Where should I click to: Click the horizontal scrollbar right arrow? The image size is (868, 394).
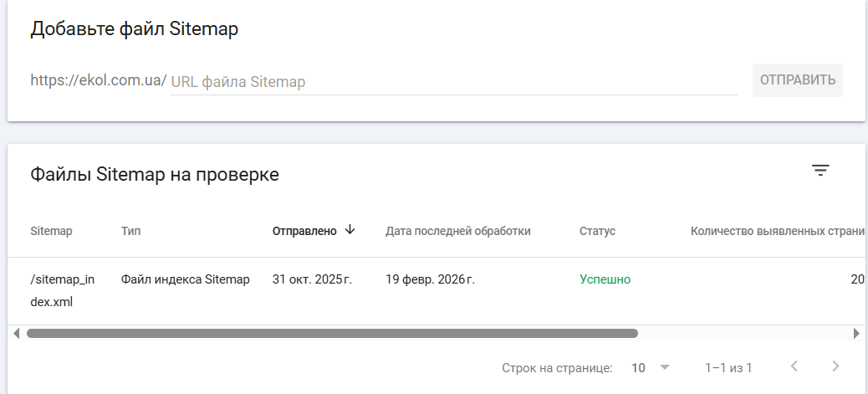[856, 333]
